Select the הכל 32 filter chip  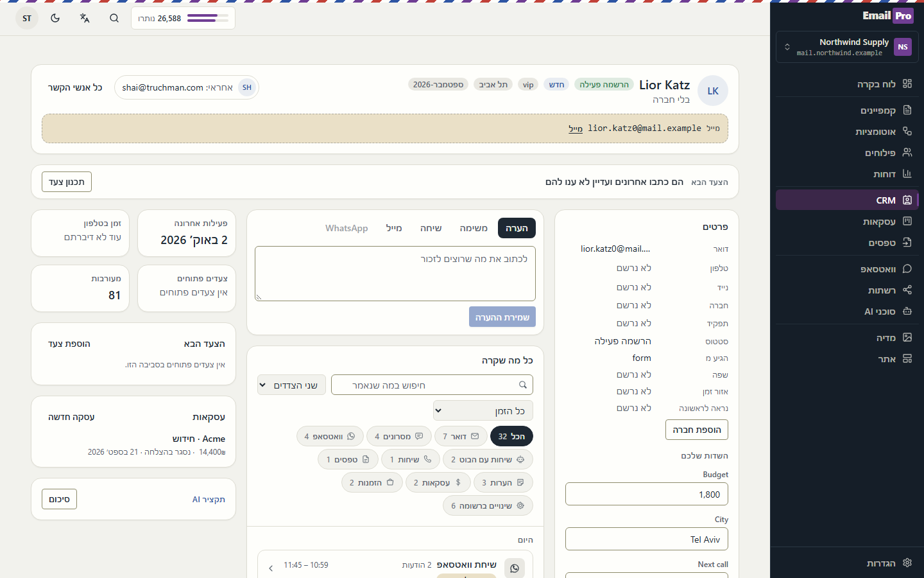511,436
